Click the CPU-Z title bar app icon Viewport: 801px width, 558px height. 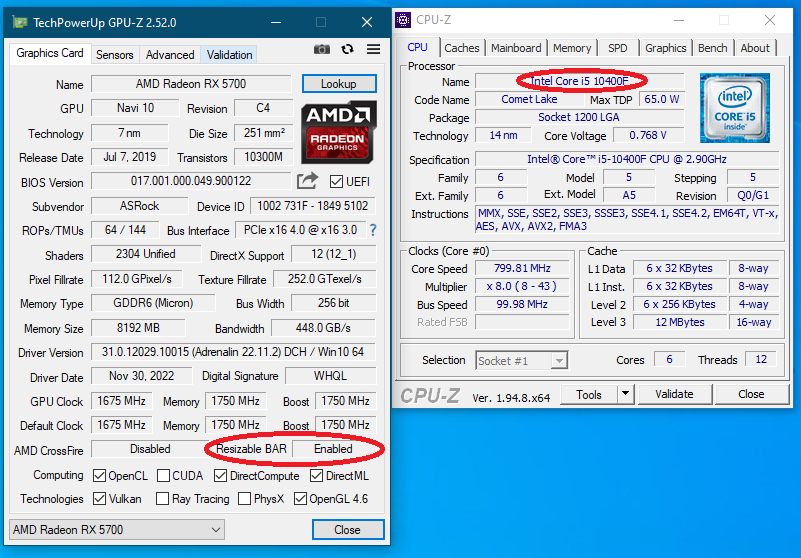point(403,20)
